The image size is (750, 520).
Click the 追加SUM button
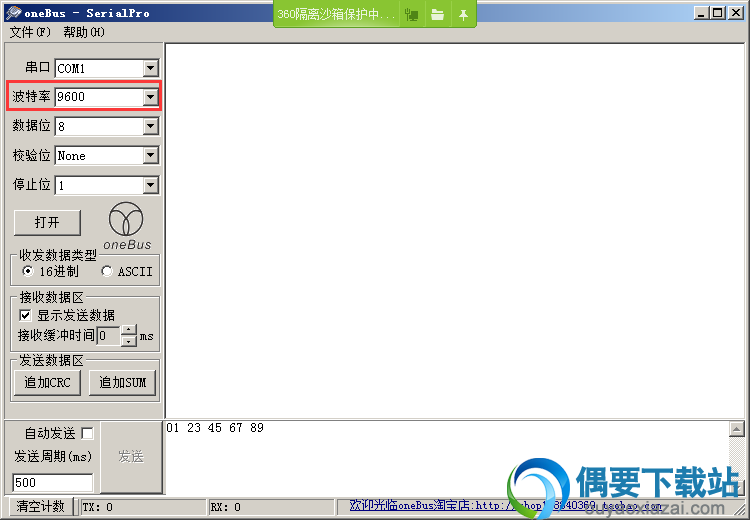(x=122, y=383)
